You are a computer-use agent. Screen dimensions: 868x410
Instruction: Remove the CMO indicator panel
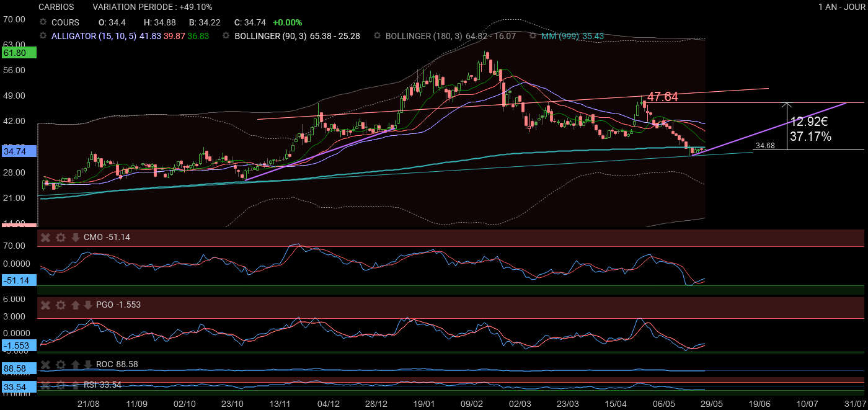45,237
